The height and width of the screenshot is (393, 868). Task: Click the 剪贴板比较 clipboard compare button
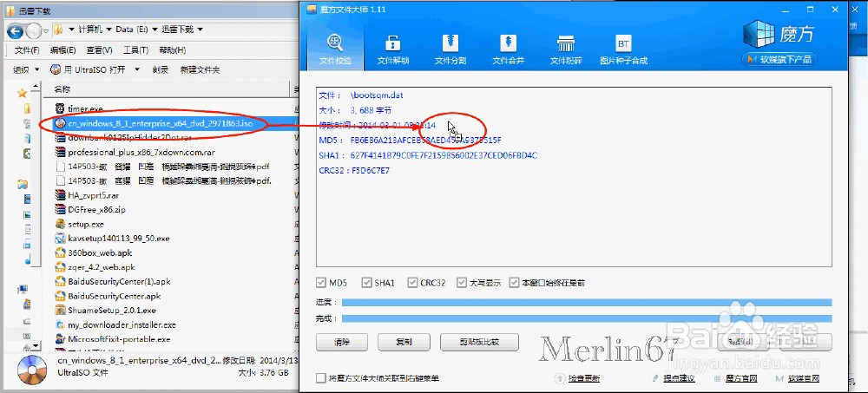click(x=479, y=342)
